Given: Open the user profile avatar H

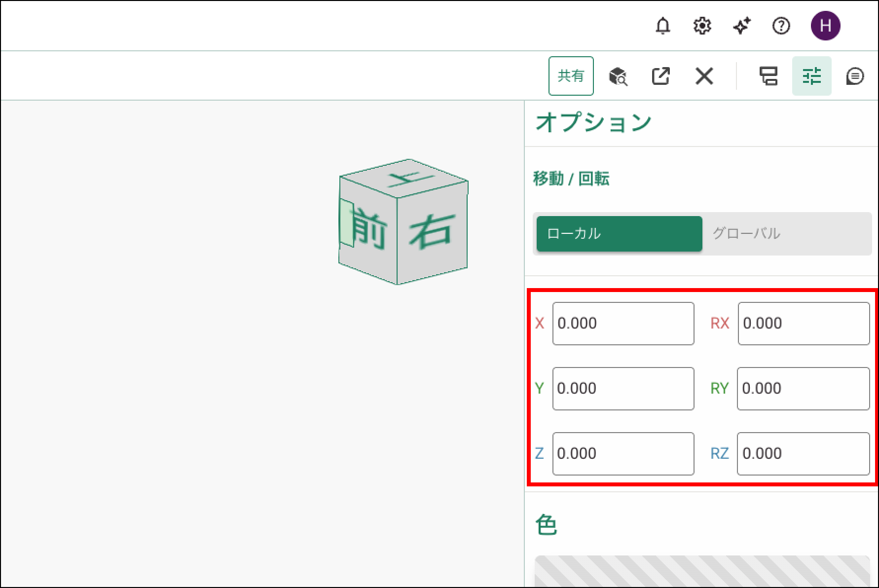Looking at the screenshot, I should coord(825,26).
